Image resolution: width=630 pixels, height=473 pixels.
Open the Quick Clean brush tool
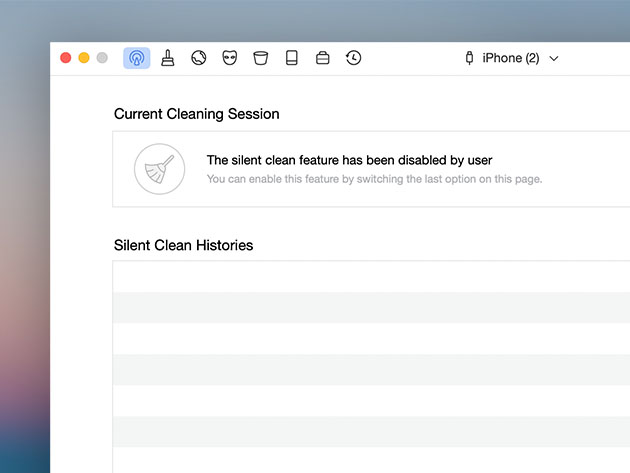[168, 58]
